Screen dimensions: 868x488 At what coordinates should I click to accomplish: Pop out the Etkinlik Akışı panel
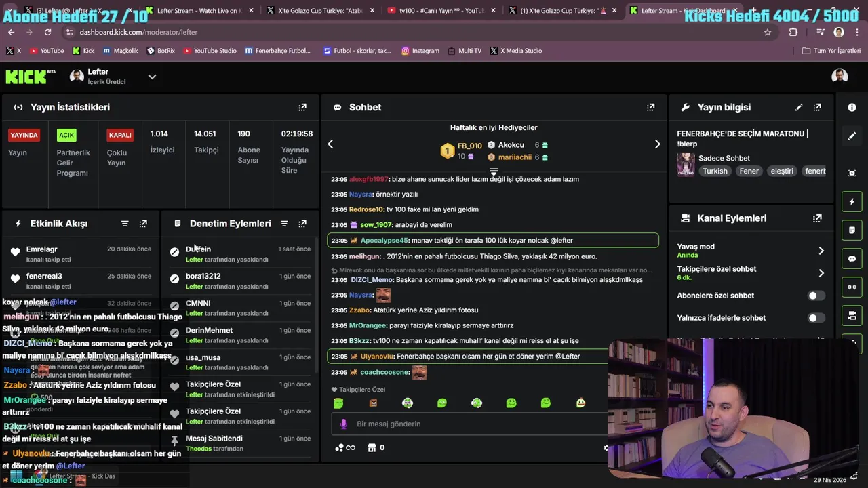[143, 224]
